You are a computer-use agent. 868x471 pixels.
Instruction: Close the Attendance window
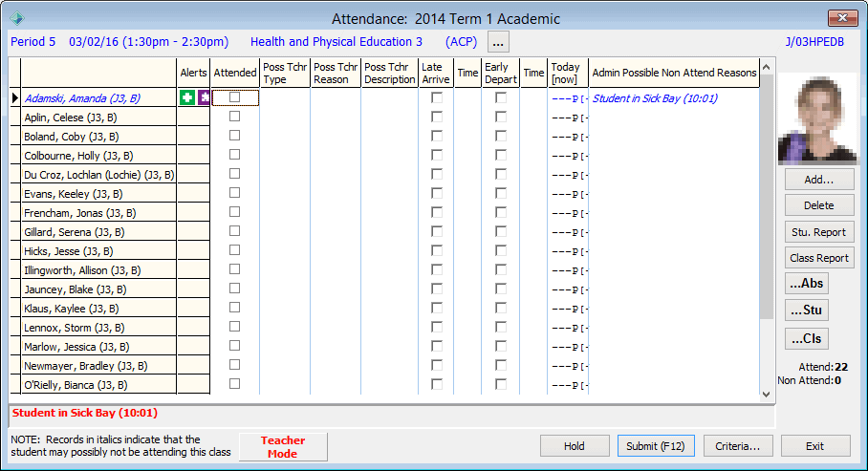842,18
